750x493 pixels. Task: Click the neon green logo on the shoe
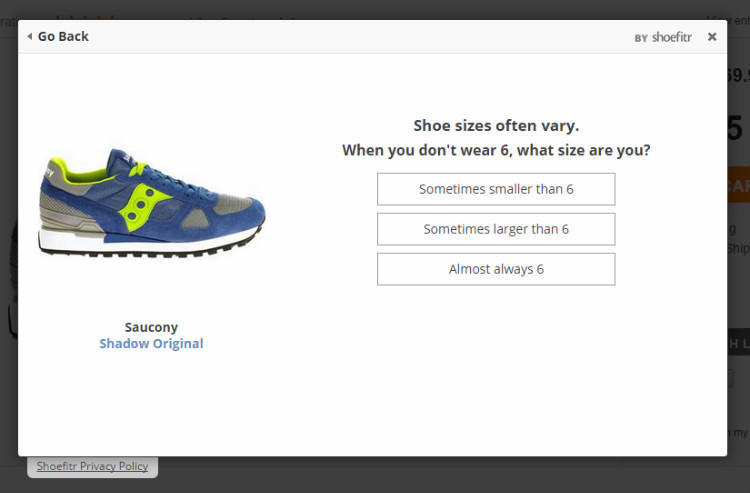[145, 200]
